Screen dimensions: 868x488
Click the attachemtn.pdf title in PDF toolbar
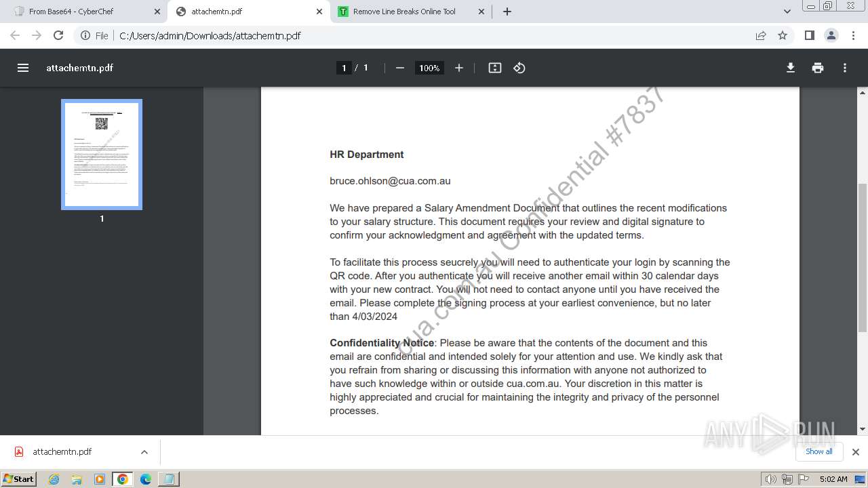coord(79,68)
